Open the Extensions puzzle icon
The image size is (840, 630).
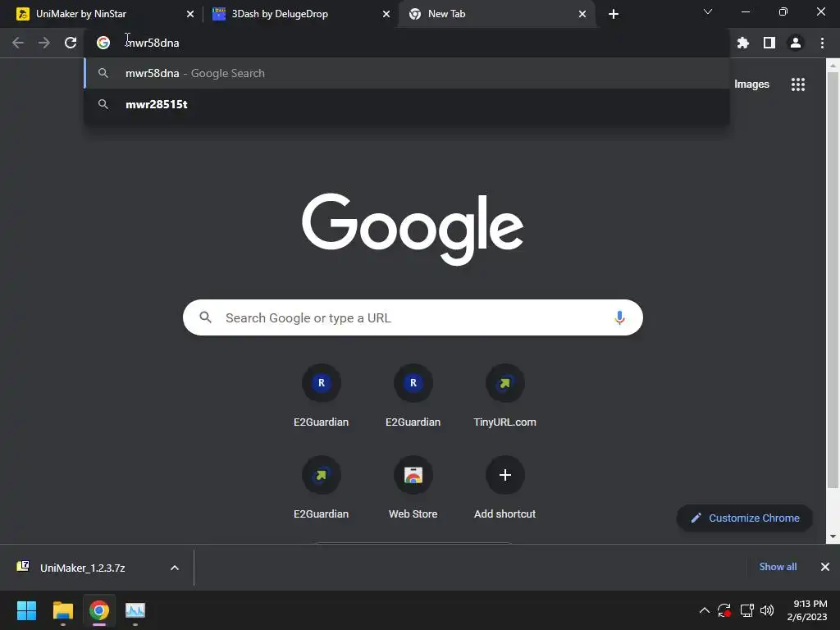point(743,43)
